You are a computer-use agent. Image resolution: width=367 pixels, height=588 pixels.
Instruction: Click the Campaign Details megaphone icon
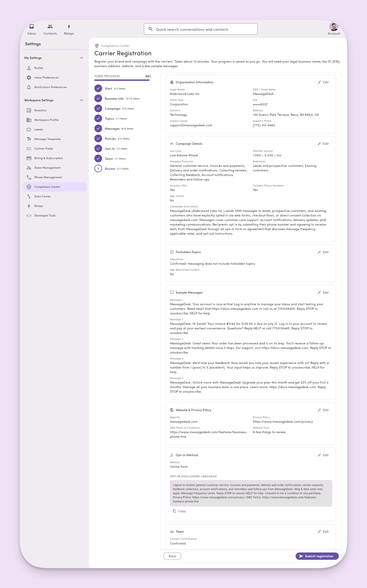click(x=172, y=144)
